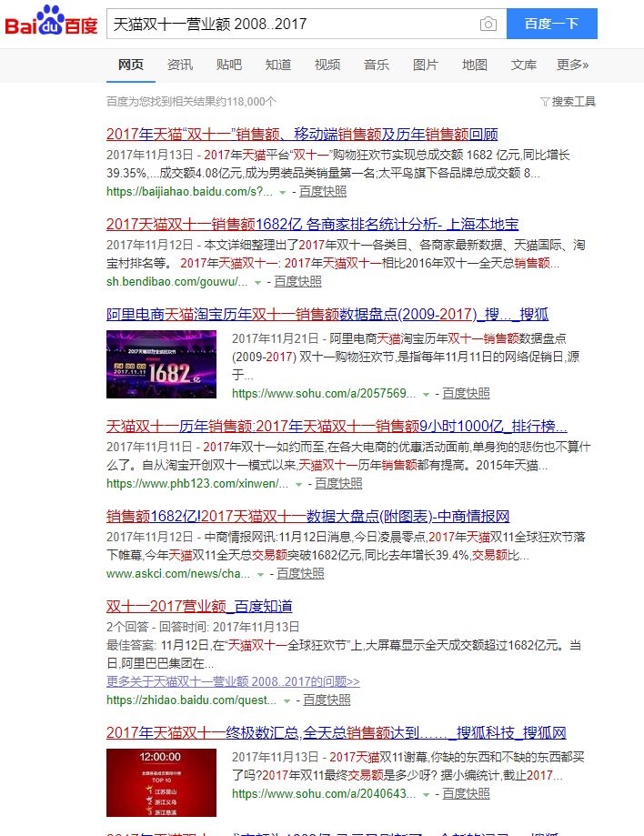
Task: Click the www.sohu.com/a/2040643 green URL
Action: click(x=324, y=794)
